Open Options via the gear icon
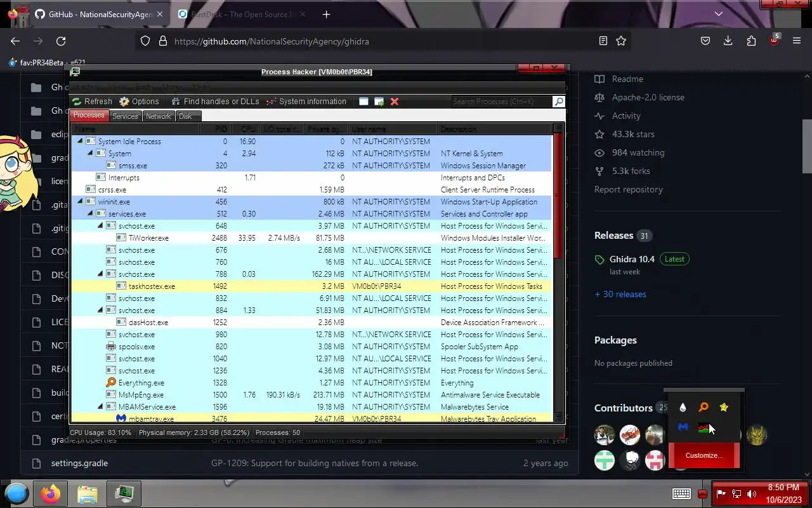This screenshot has height=508, width=812. point(124,102)
